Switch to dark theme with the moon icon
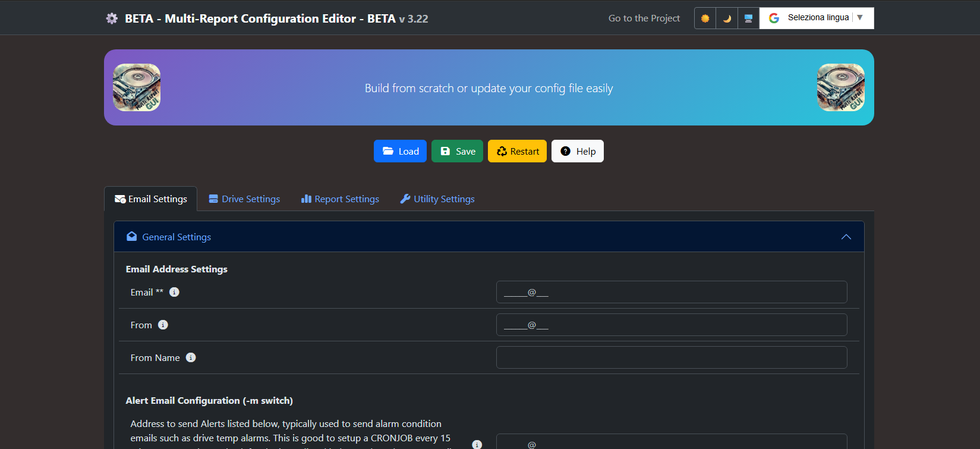Image resolution: width=980 pixels, height=449 pixels. [727, 18]
